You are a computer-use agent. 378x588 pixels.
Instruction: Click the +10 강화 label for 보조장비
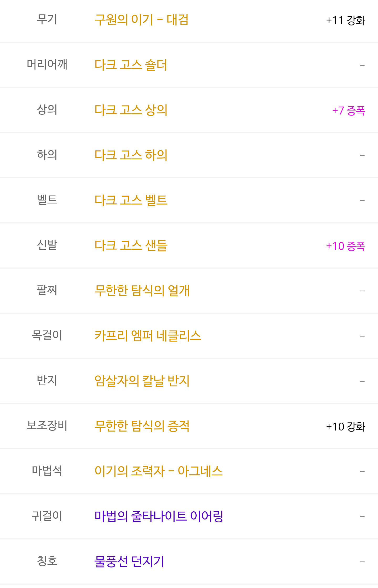345,427
